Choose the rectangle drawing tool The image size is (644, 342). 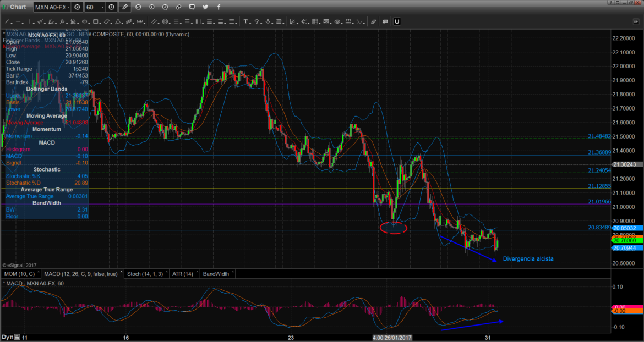click(95, 22)
